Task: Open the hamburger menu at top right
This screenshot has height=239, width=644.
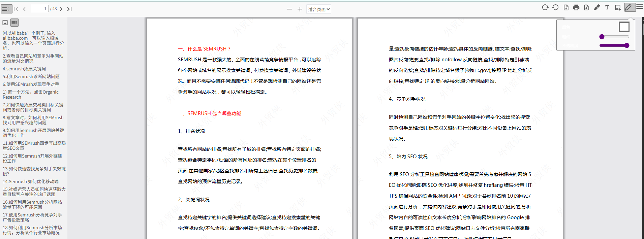Action: (x=640, y=7)
